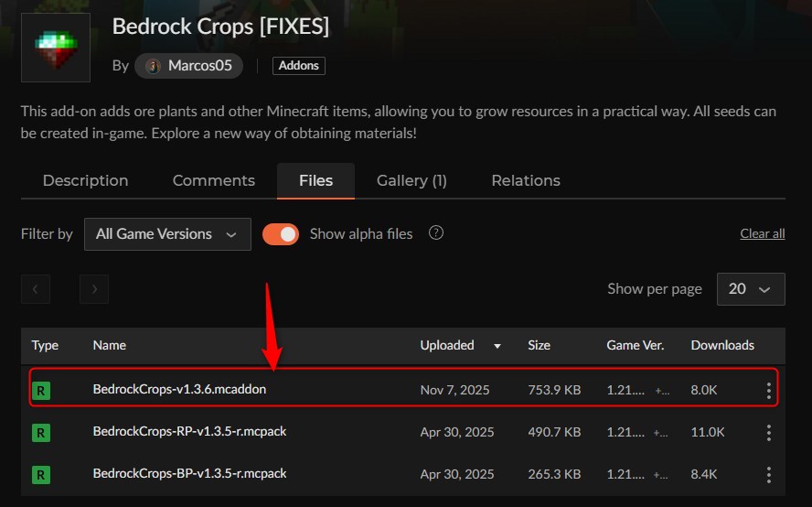This screenshot has height=507, width=812.
Task: Sort by Game Ver. column header
Action: 636,345
